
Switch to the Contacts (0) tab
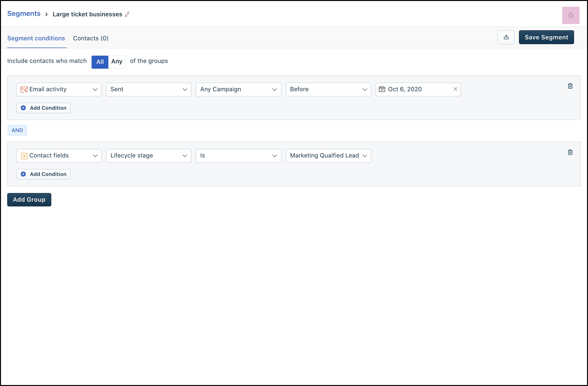91,38
